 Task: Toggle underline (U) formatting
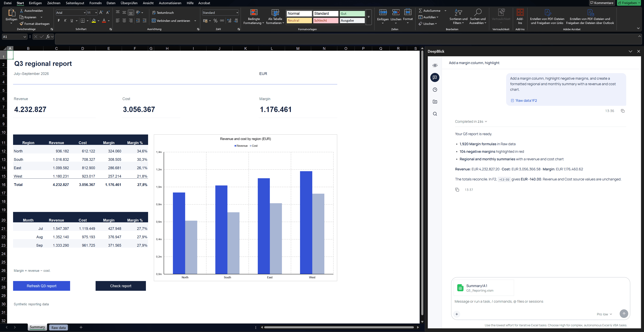[x=72, y=20]
